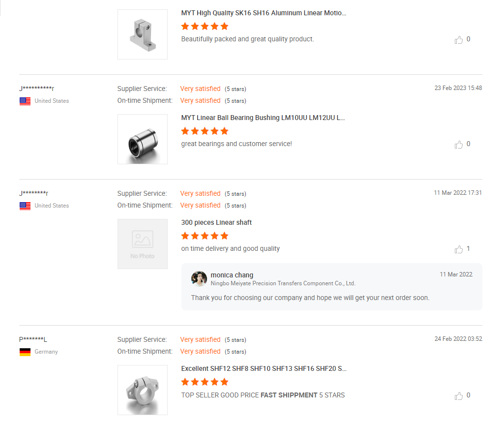Click Ningbo Meiyate Precision company name

(283, 283)
